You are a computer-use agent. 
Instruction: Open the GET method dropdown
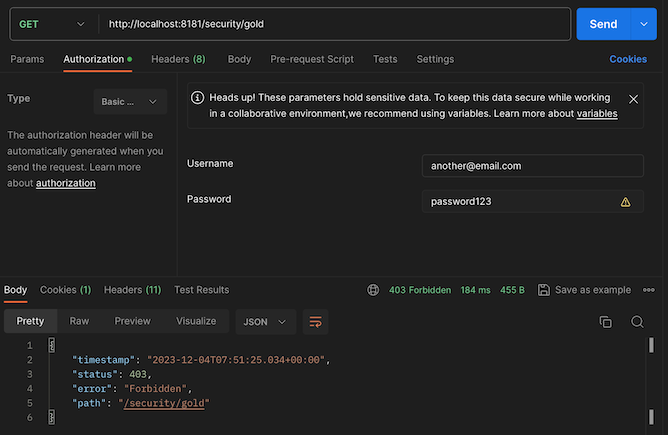(52, 24)
